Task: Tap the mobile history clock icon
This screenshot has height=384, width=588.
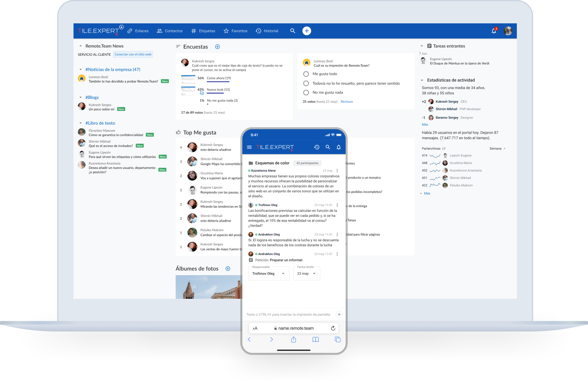Action: [317, 147]
